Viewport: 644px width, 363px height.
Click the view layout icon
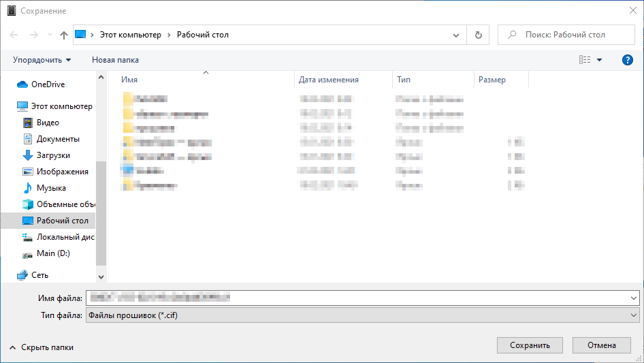pos(585,60)
